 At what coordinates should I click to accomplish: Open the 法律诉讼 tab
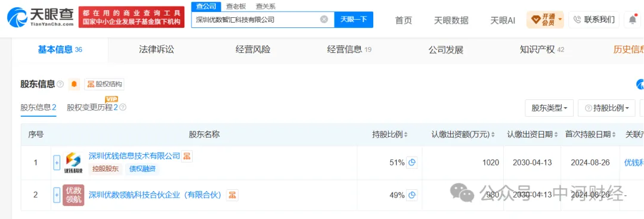[x=156, y=49]
